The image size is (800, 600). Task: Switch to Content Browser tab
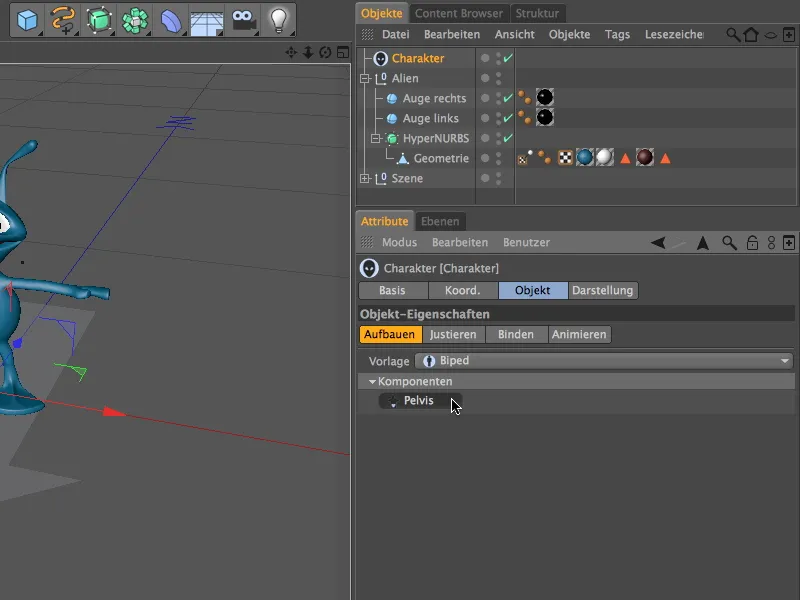pyautogui.click(x=459, y=13)
